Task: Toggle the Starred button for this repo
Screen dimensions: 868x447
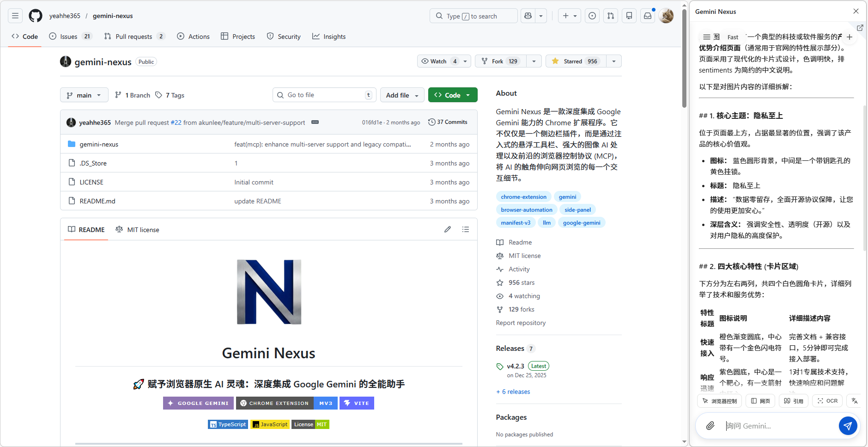Action: (x=576, y=61)
